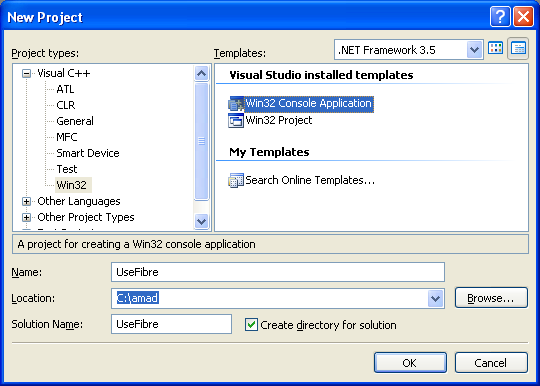Toggle Create directory for solution checkbox
540x386 pixels.
click(x=251, y=324)
